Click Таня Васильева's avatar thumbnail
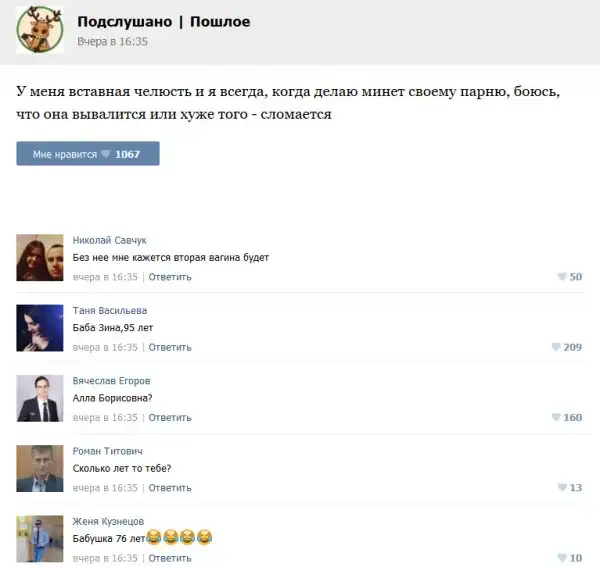This screenshot has height=567, width=600. (40, 328)
